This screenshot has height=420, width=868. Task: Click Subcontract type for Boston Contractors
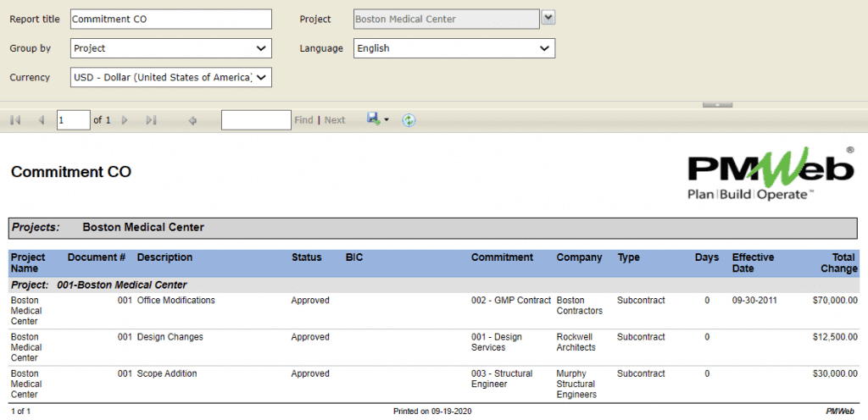tap(641, 301)
